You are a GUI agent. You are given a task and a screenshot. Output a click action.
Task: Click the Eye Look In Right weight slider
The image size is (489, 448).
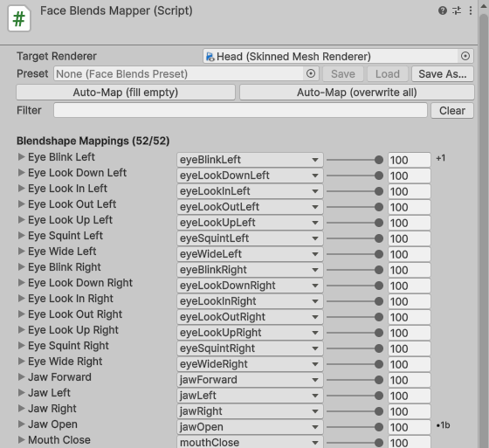[x=355, y=301]
